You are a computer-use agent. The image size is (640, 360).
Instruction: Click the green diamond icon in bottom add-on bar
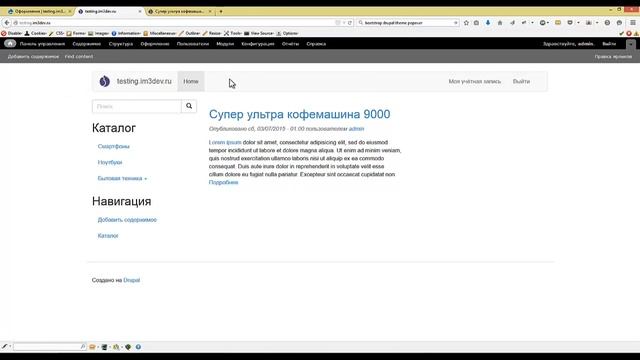click(x=128, y=347)
